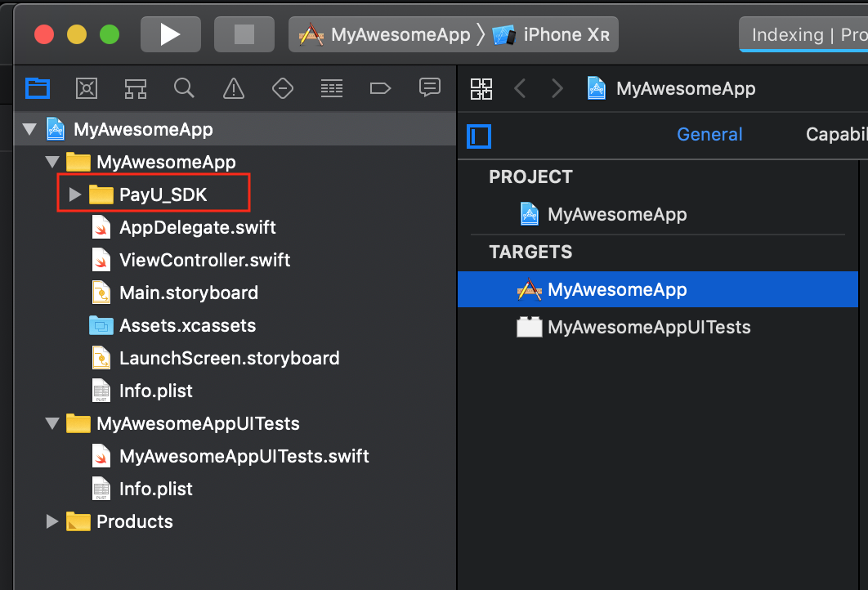Open the Source Control navigator
Viewport: 868px width, 590px height.
(87, 88)
